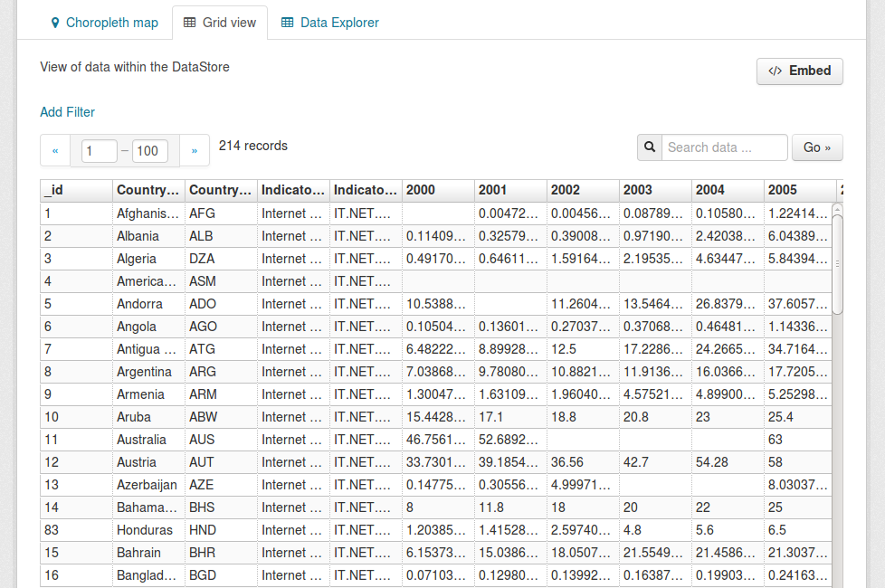This screenshot has width=885, height=588.
Task: Go to next page of records
Action: (x=195, y=151)
